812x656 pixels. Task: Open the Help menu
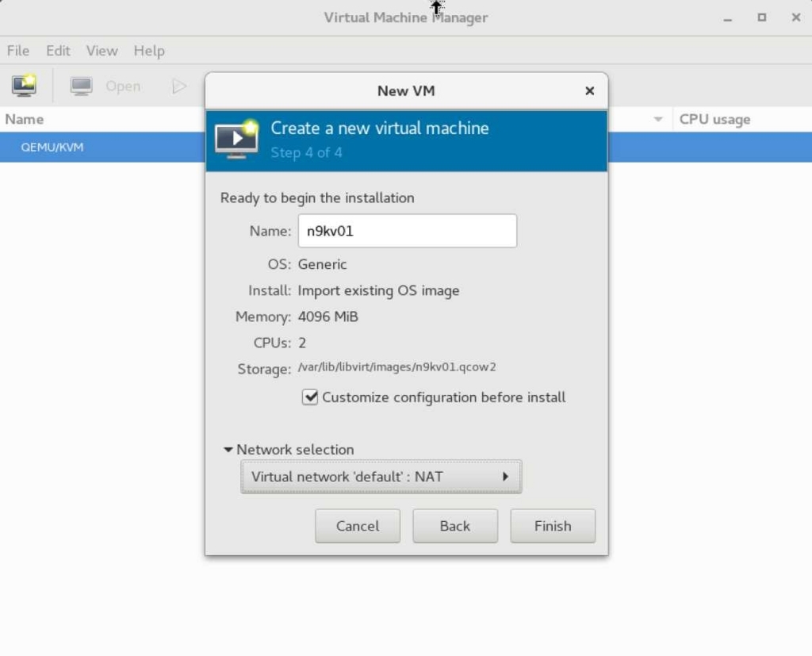coord(149,51)
